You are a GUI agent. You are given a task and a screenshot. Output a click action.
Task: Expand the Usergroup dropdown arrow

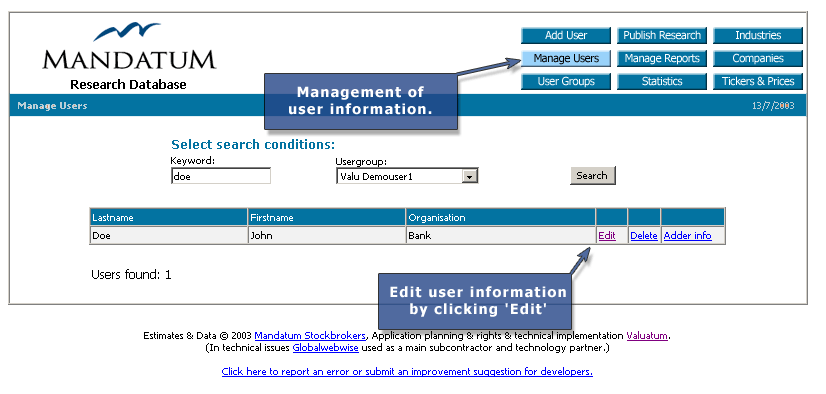tap(469, 176)
